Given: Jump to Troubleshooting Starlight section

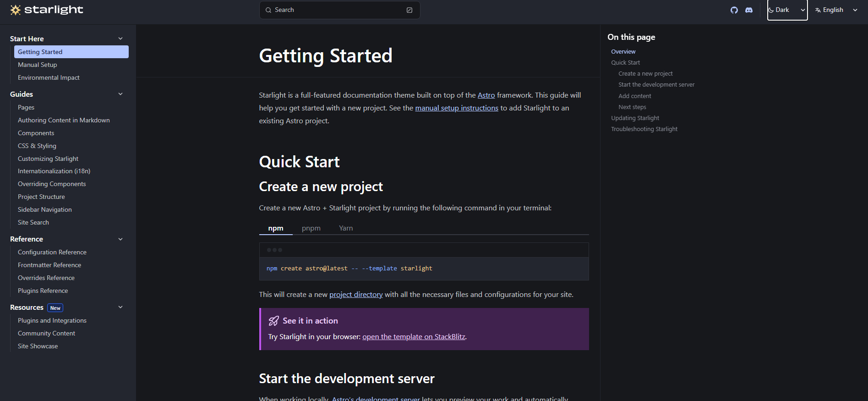Looking at the screenshot, I should click(x=644, y=129).
